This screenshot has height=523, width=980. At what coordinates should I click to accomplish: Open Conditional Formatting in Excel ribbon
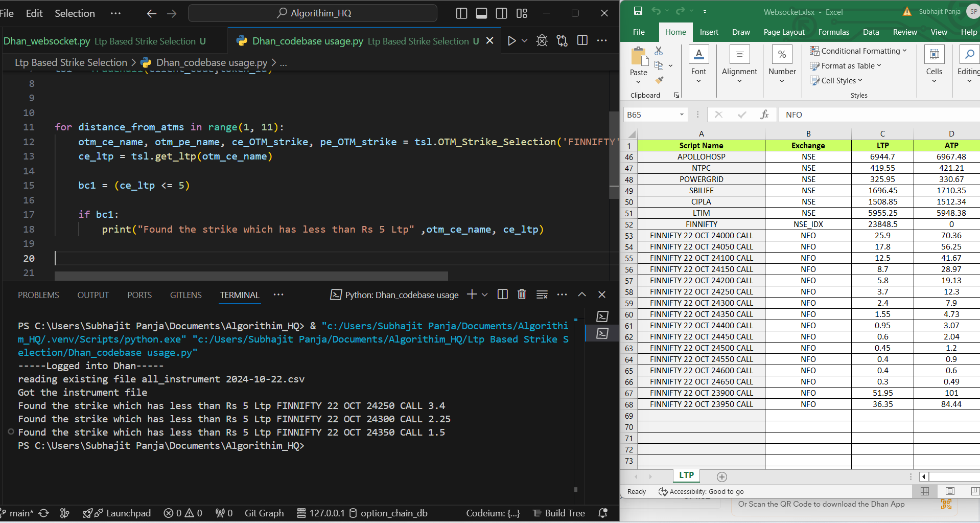coord(858,51)
